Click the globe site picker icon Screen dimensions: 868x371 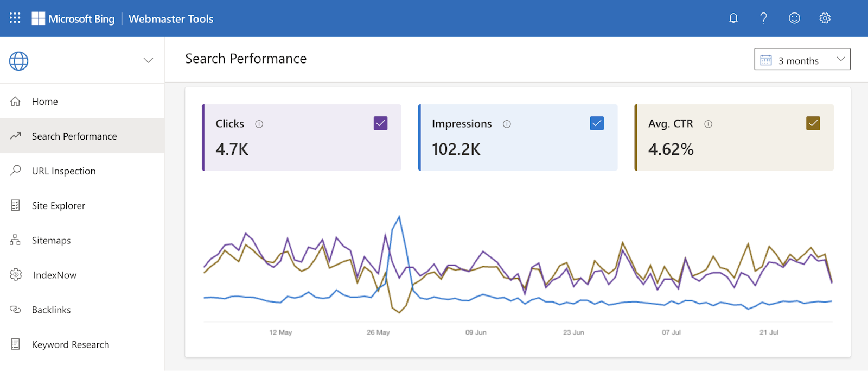[18, 61]
